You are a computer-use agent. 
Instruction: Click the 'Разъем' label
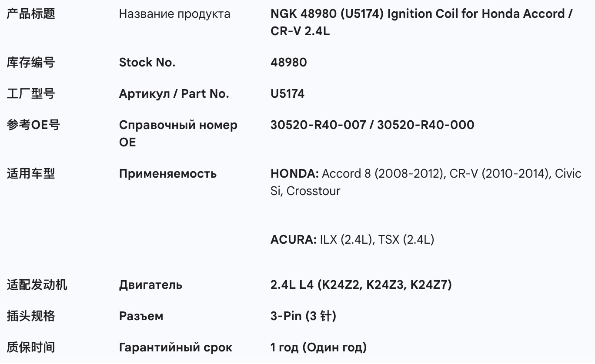[x=141, y=316]
